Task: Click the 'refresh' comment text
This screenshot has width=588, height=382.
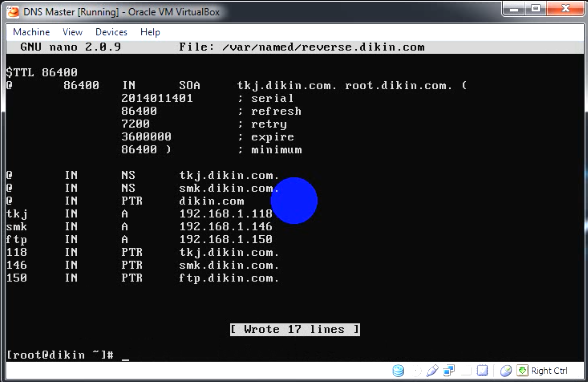Action: (x=276, y=111)
